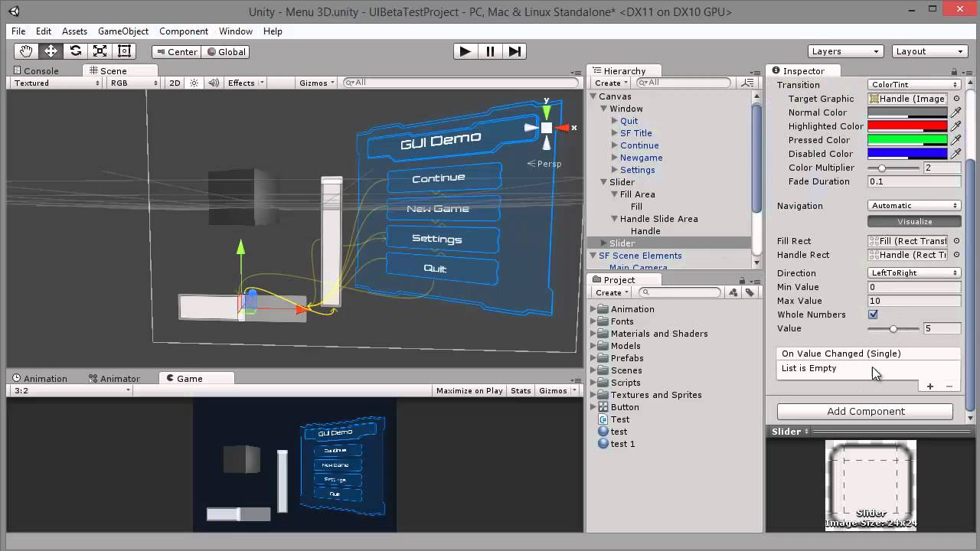Switch to the Console tab
Screen dimensions: 980x551
click(x=35, y=70)
